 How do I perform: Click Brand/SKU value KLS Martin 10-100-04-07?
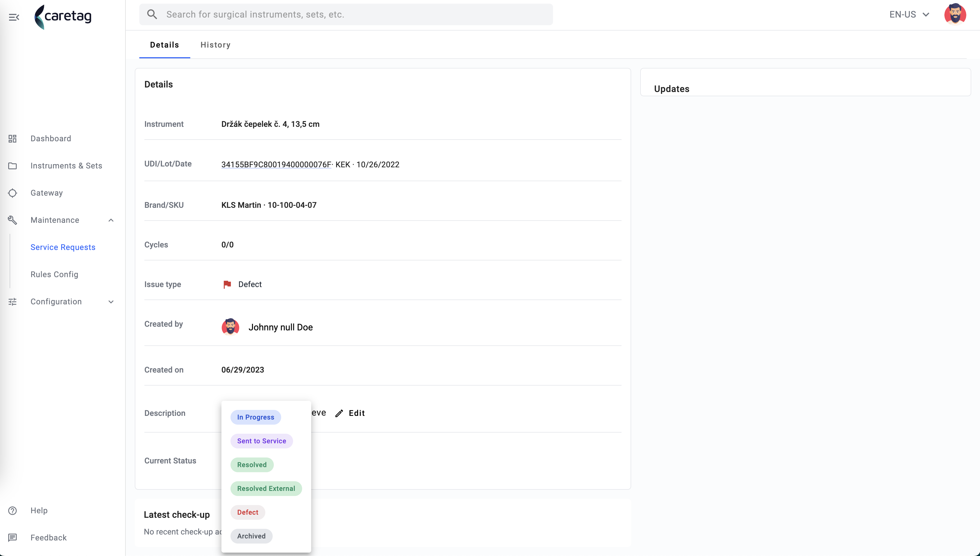(x=269, y=205)
